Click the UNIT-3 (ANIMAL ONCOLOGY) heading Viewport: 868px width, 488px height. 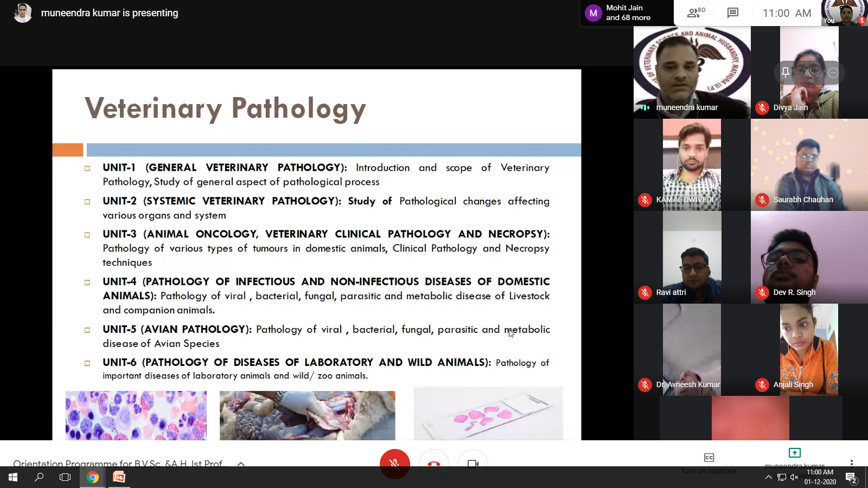click(326, 234)
